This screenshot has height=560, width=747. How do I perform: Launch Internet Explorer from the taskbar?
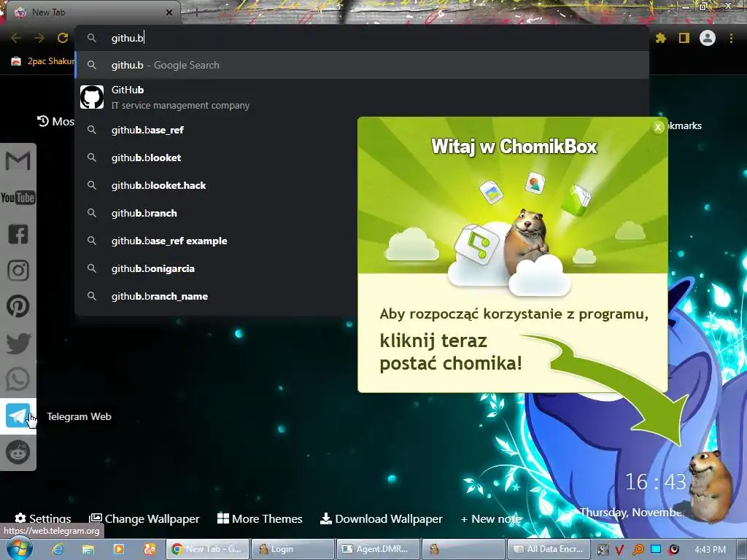pos(58,549)
